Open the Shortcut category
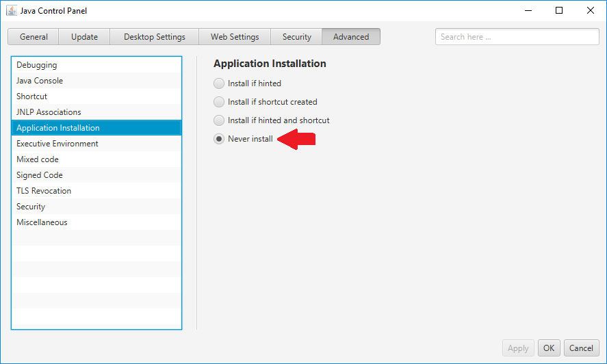Image resolution: width=607 pixels, height=364 pixels. tap(96, 96)
